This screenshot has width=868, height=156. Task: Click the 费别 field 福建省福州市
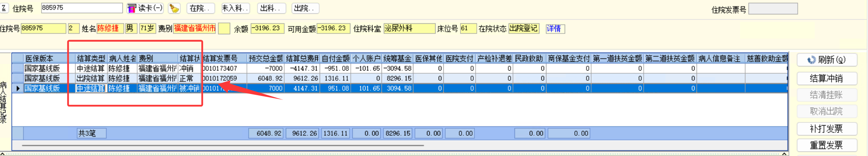(x=194, y=28)
